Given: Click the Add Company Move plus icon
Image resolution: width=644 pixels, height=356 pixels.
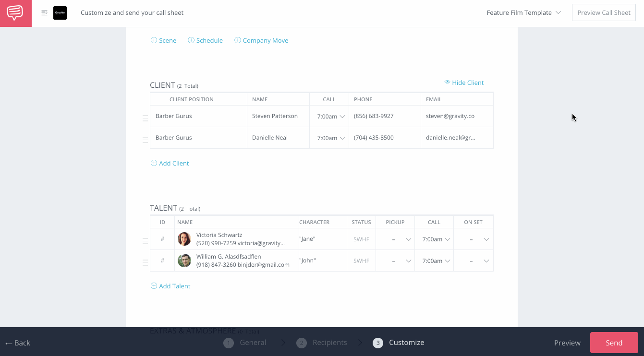Looking at the screenshot, I should [x=238, y=40].
